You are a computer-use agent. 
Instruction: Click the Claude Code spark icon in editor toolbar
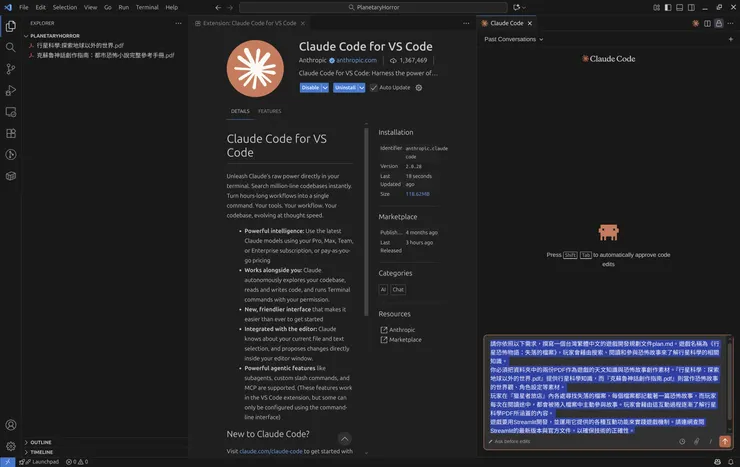tap(696, 23)
